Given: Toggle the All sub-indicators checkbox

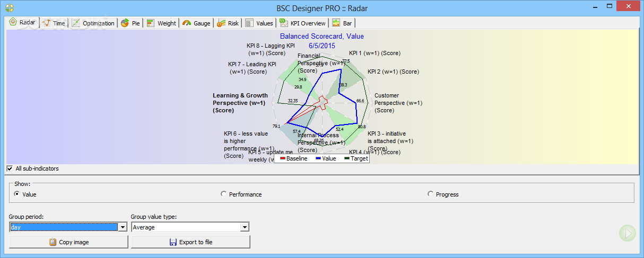Looking at the screenshot, I should [10, 168].
